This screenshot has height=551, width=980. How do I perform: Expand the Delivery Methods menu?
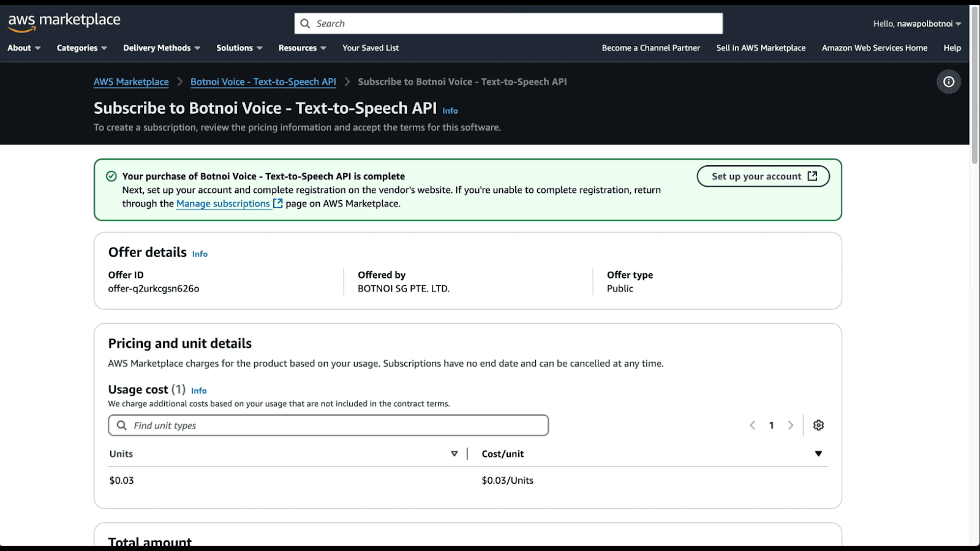pos(162,48)
